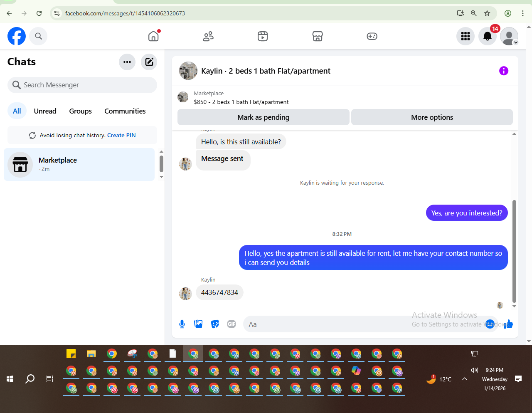Open Chrome profile icon

pyautogui.click(x=508, y=13)
